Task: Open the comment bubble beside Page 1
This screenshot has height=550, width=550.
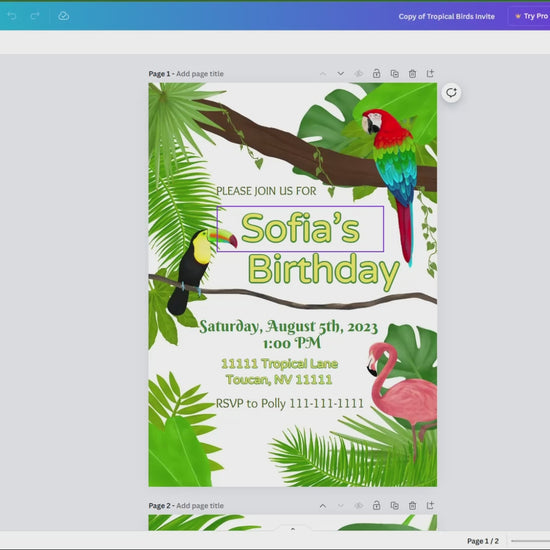Action: click(451, 93)
